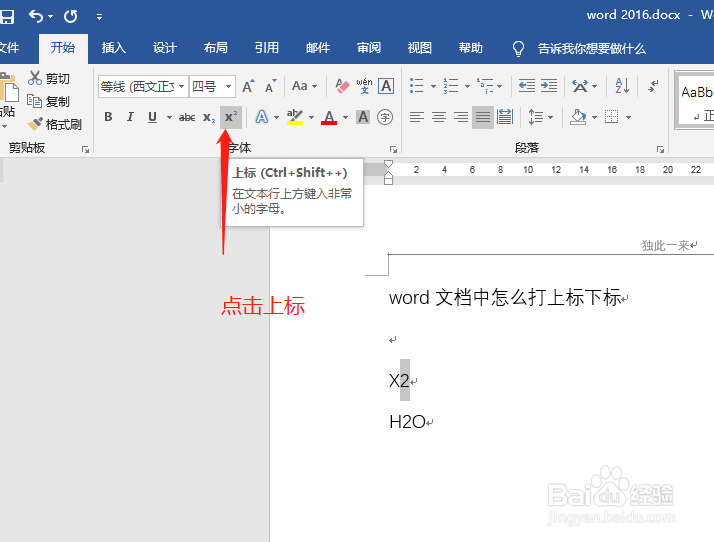Open the 布局 ribbon tab
Image resolution: width=714 pixels, height=542 pixels.
click(x=215, y=47)
